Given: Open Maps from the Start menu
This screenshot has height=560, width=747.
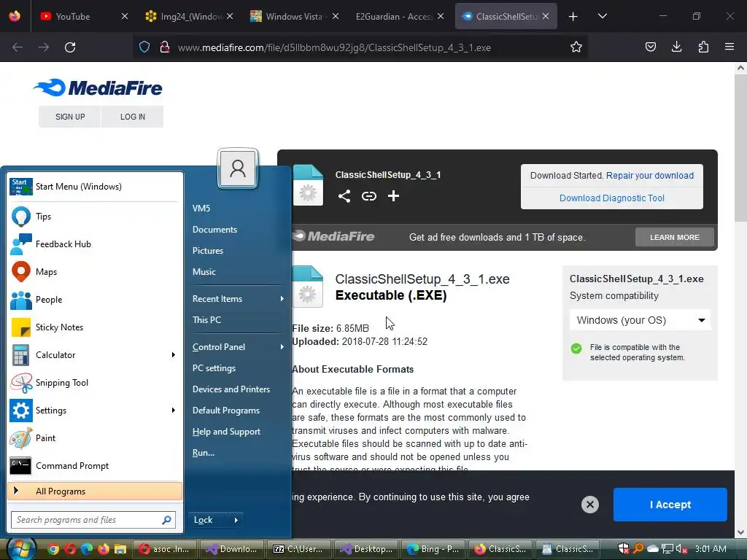Looking at the screenshot, I should (x=95, y=271).
